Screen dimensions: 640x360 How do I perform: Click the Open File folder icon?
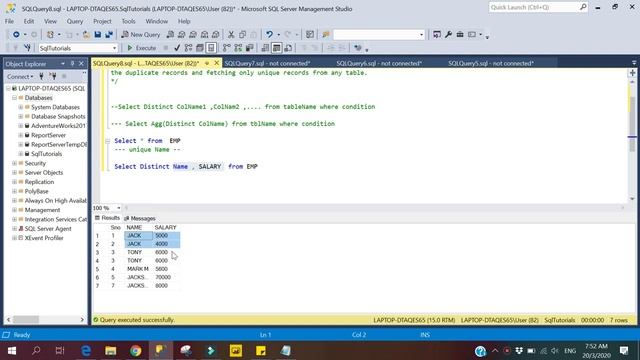point(86,35)
